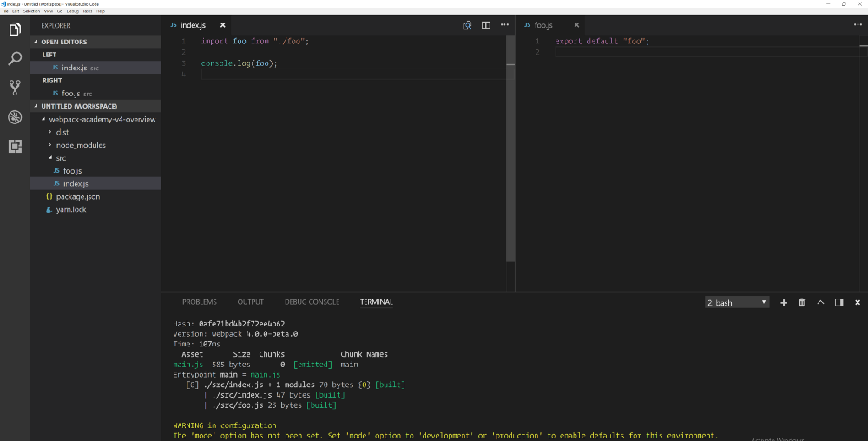Image resolution: width=868 pixels, height=441 pixels.
Task: Restore down the Visual Studio Code window
Action: click(x=844, y=3)
